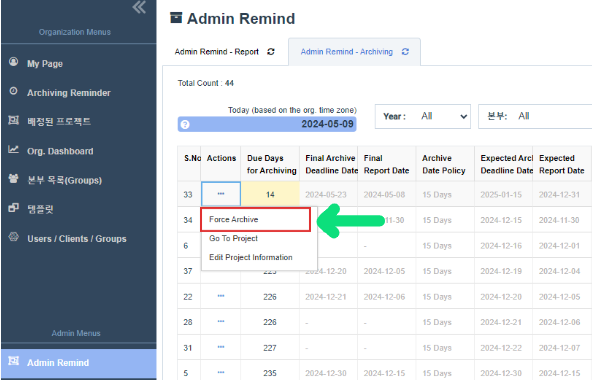Choose Edit Project Information menu entry
Screen dimensions: 592x380
coord(251,257)
